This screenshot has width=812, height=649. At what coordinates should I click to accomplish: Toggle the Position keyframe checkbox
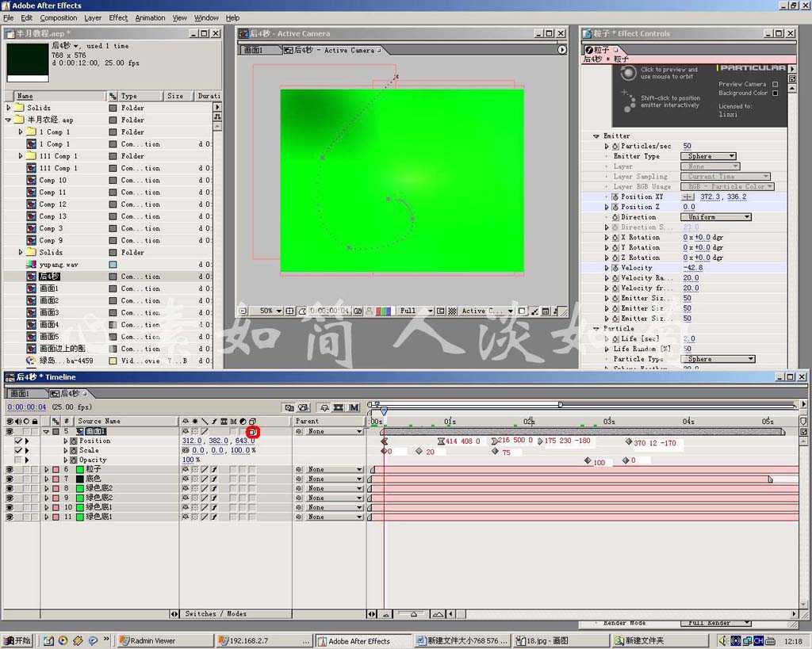pyautogui.click(x=19, y=441)
